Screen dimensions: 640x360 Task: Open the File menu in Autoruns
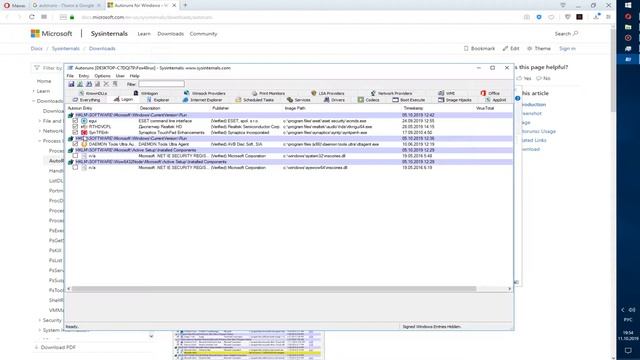tap(70, 76)
